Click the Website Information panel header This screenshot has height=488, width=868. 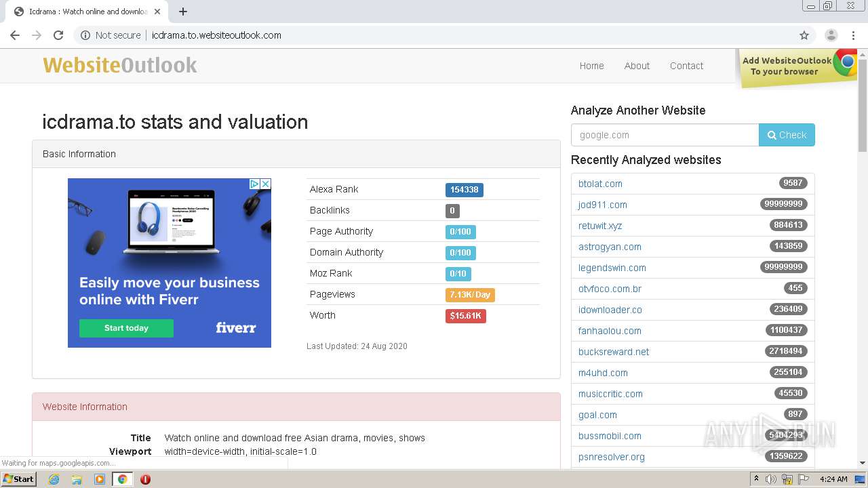296,407
